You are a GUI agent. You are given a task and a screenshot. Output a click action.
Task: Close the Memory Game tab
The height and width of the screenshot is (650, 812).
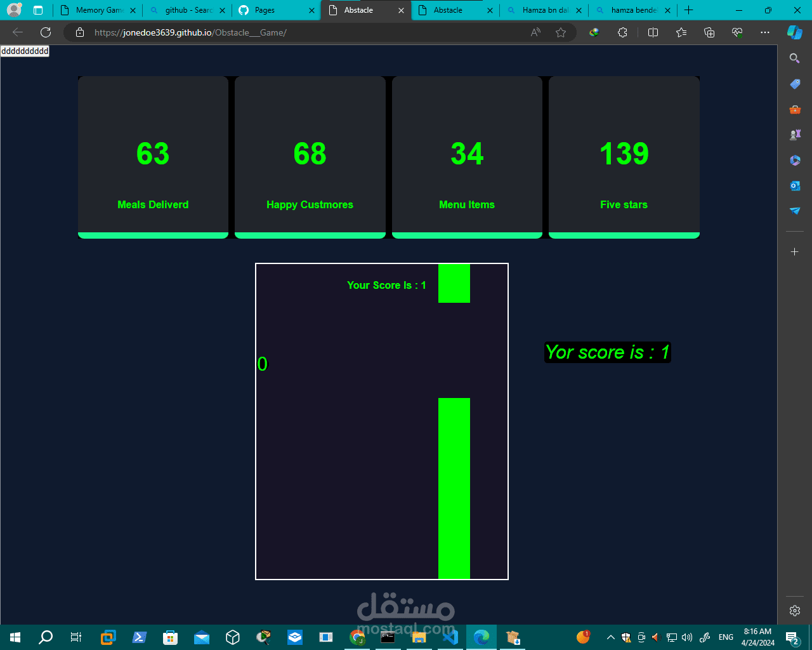click(133, 10)
